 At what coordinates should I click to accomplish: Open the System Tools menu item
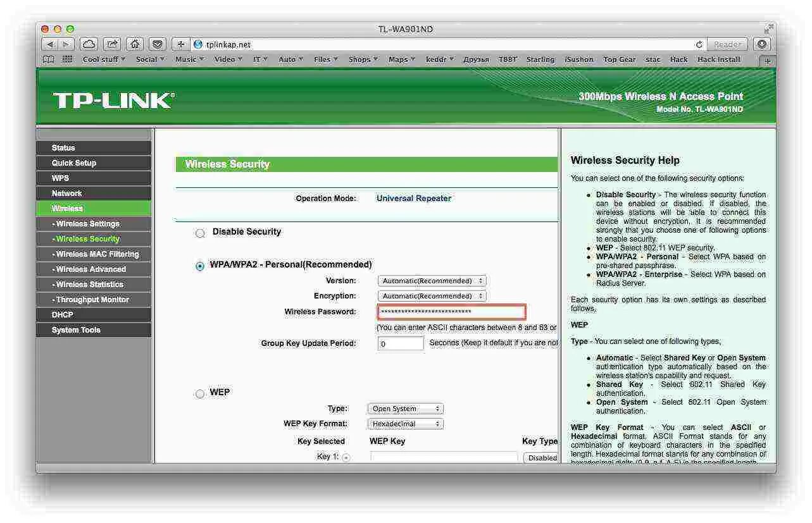tap(94, 330)
